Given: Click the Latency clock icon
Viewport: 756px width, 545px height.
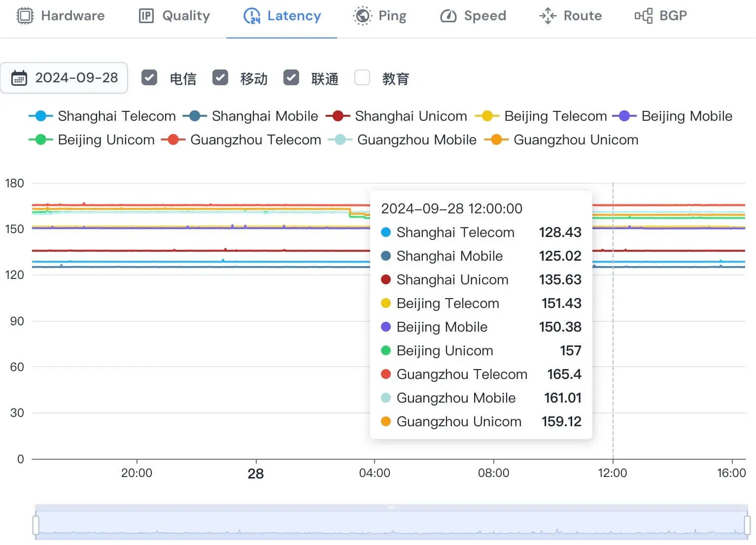Looking at the screenshot, I should (x=252, y=16).
